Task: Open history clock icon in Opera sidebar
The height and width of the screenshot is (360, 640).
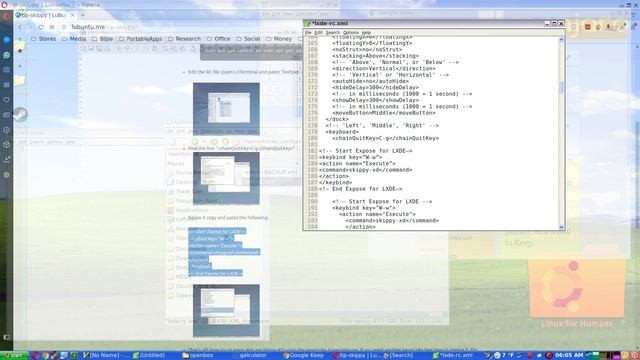Action: pos(7,130)
